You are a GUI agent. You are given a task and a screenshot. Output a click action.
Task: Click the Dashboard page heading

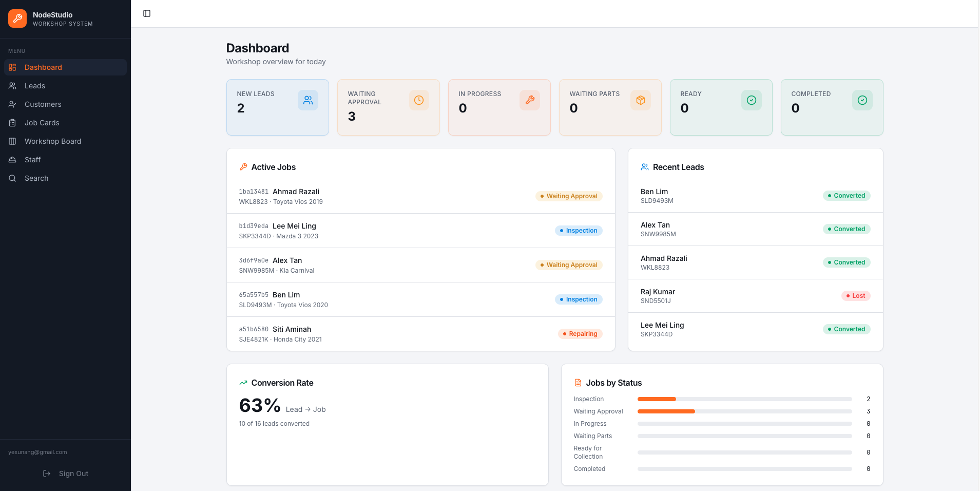click(x=258, y=48)
